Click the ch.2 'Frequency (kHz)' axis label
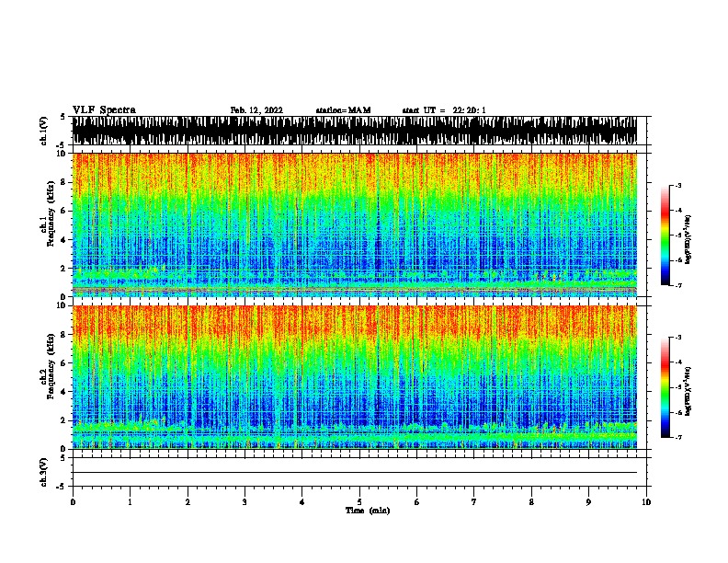This screenshot has width=728, height=563. coord(51,366)
